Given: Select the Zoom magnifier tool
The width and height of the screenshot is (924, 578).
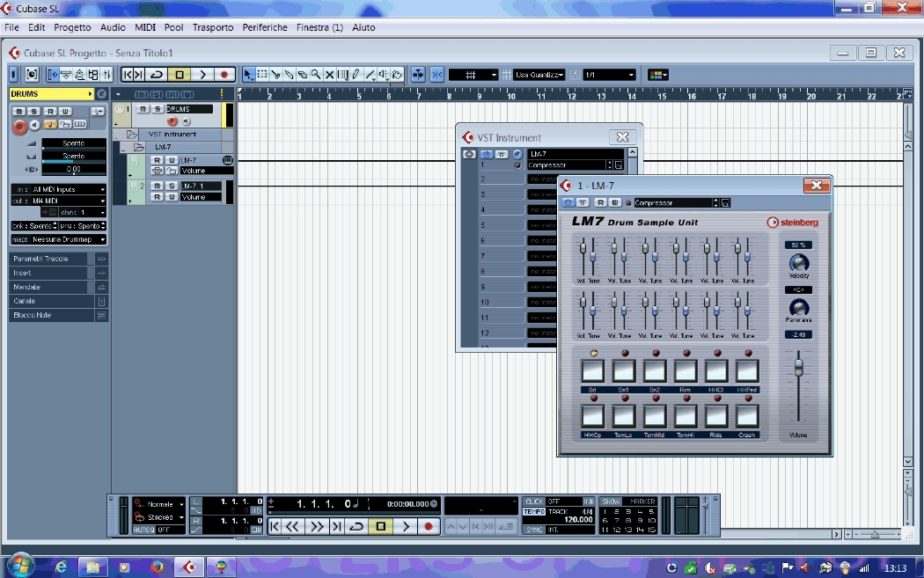Looking at the screenshot, I should point(316,75).
